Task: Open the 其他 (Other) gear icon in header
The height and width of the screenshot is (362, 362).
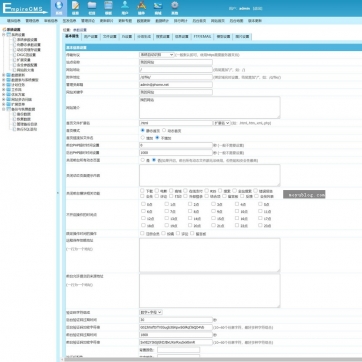Action: click(175, 5)
